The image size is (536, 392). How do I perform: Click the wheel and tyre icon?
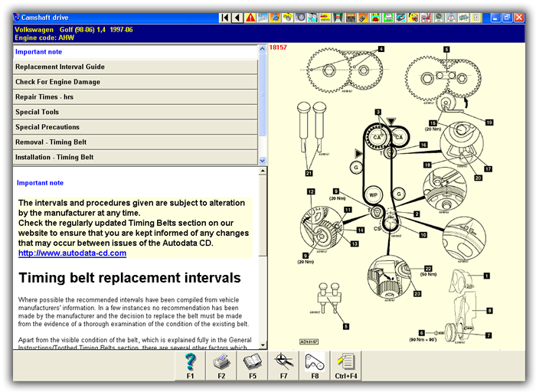(300, 18)
